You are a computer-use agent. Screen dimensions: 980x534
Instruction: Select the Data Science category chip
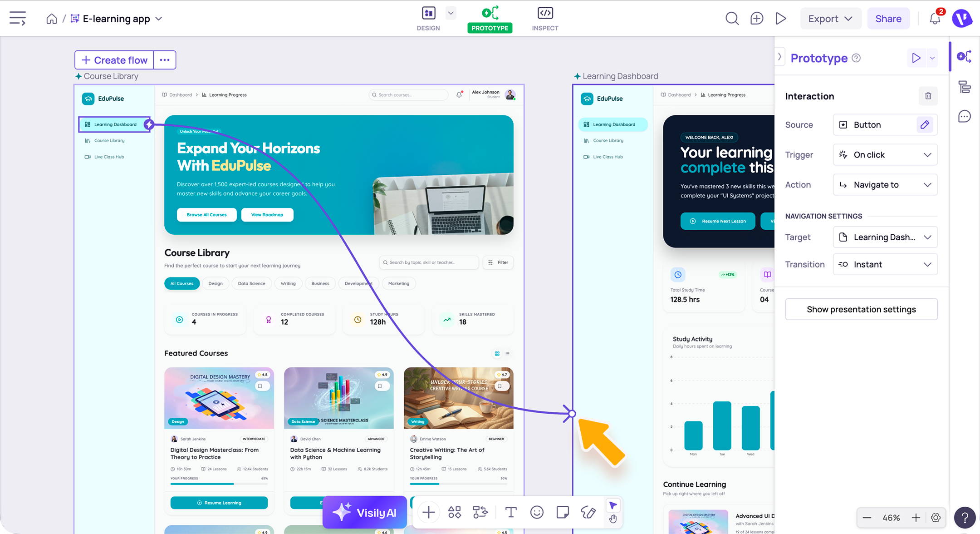tap(251, 283)
